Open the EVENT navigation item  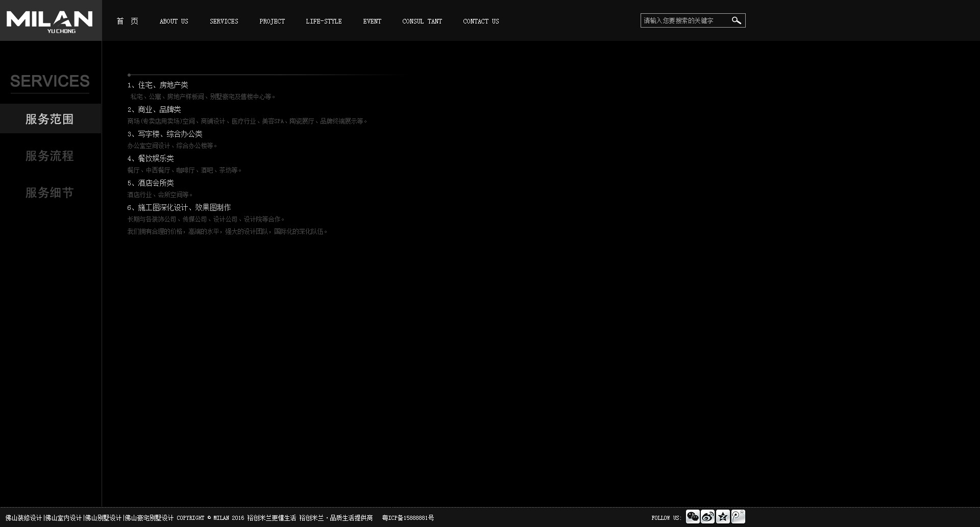[x=372, y=21]
